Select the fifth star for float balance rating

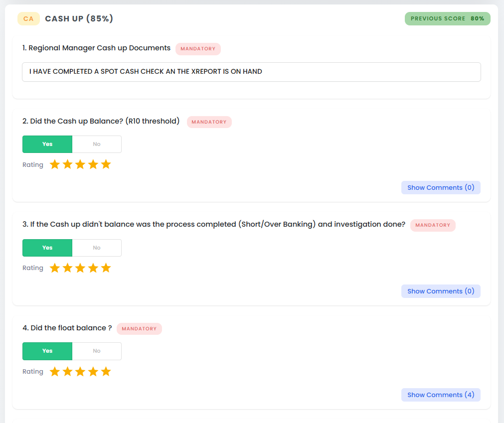[x=106, y=372]
